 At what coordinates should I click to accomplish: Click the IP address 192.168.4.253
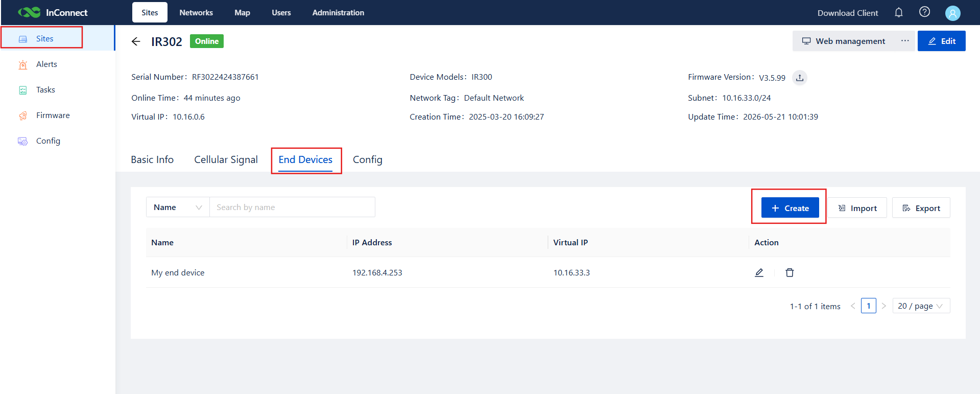click(x=377, y=272)
